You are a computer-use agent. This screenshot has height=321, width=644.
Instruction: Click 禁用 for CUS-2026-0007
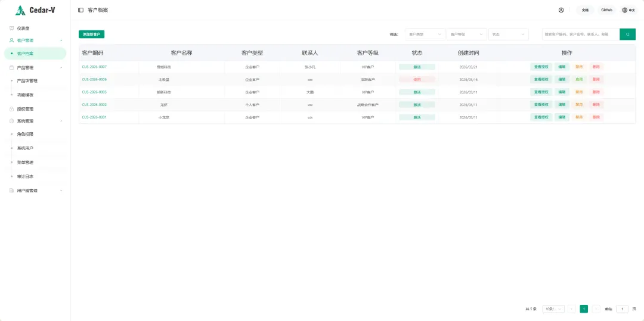578,67
